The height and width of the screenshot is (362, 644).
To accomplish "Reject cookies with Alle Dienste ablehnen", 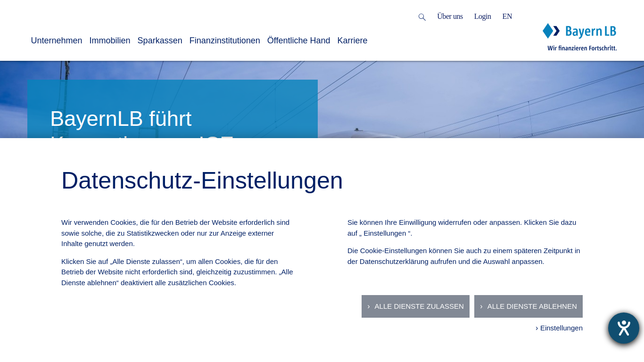I will tap(528, 306).
